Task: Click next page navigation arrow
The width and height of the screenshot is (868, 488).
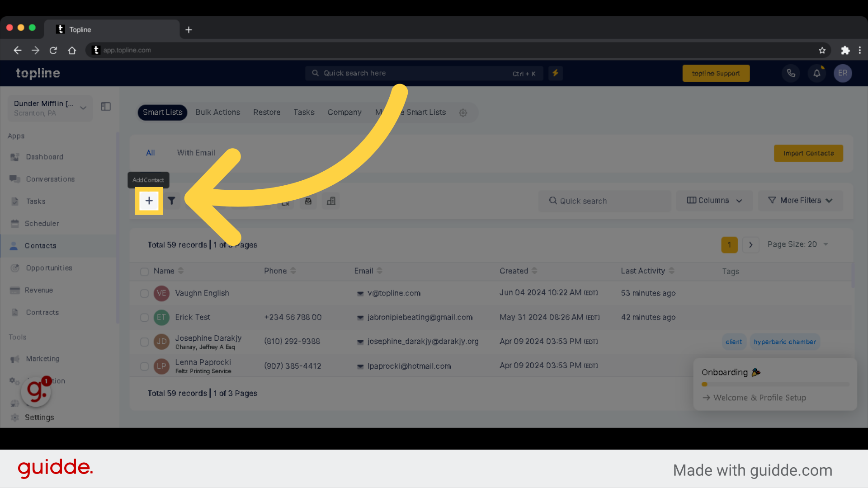Action: point(750,244)
